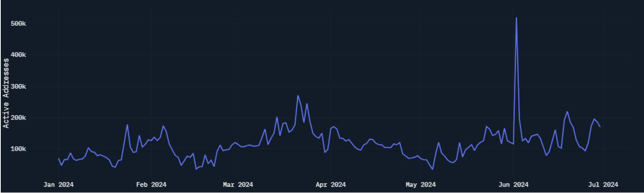Image resolution: width=644 pixels, height=193 pixels.
Task: Click the 200k y-axis tick label
Action: coord(18,118)
